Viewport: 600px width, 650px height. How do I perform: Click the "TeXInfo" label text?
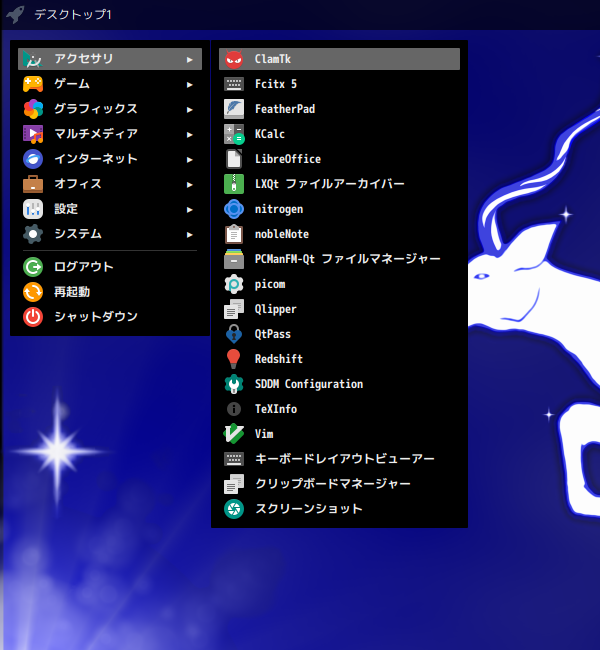pyautogui.click(x=276, y=409)
